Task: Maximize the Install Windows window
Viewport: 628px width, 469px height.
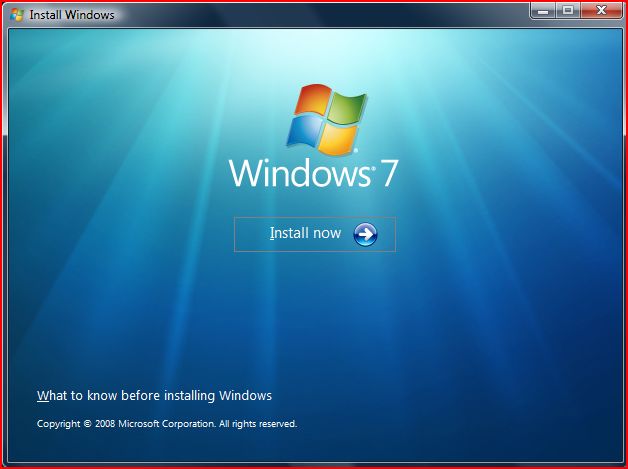Action: click(568, 10)
